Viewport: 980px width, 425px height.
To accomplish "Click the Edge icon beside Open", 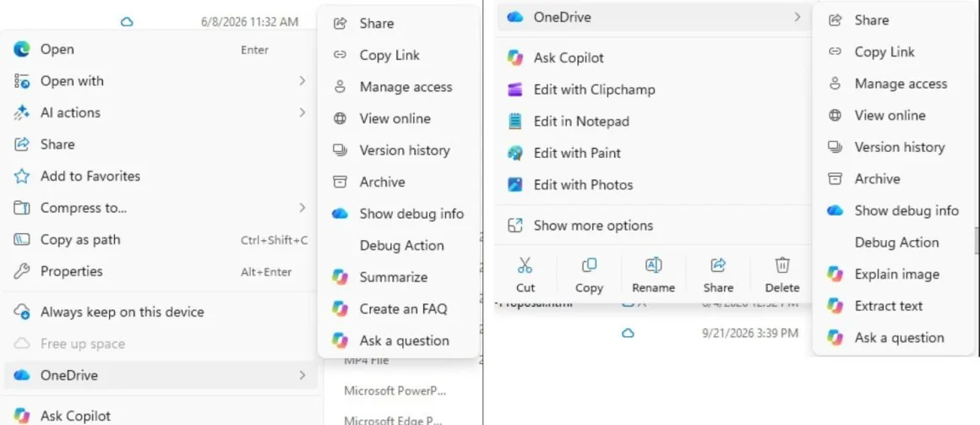I will [22, 49].
